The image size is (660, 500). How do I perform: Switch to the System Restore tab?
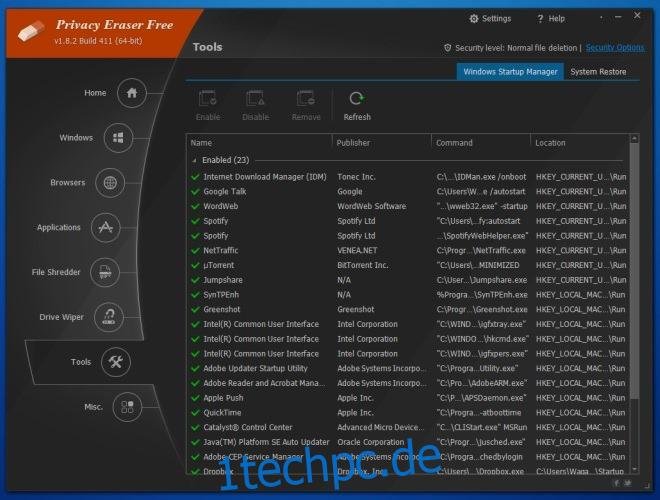(x=598, y=72)
